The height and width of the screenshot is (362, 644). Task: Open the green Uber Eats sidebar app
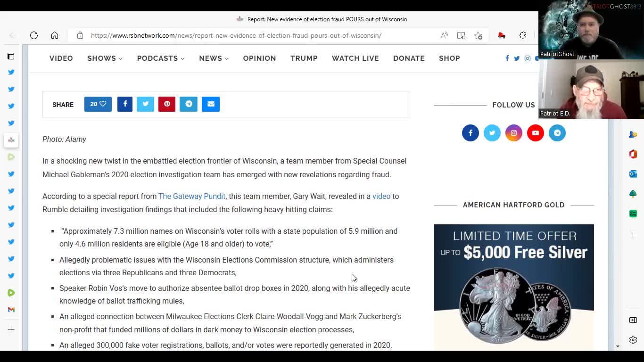pos(633,214)
